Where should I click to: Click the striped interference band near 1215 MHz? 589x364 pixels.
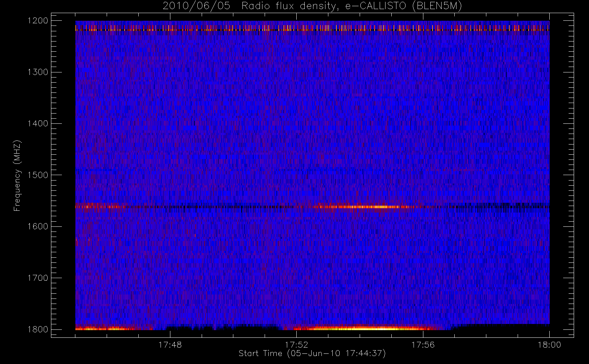pos(312,28)
